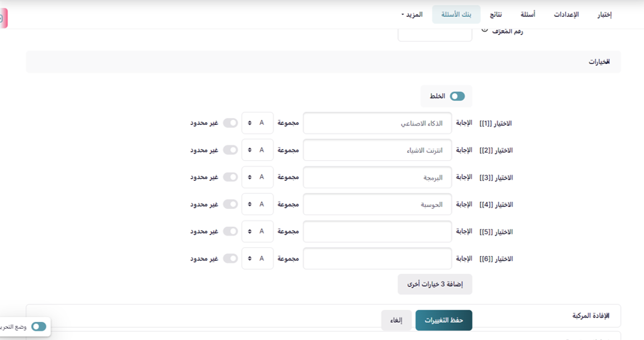Open the مجموعة dropdown for choice 1
Image resolution: width=644 pixels, height=340 pixels.
(257, 123)
